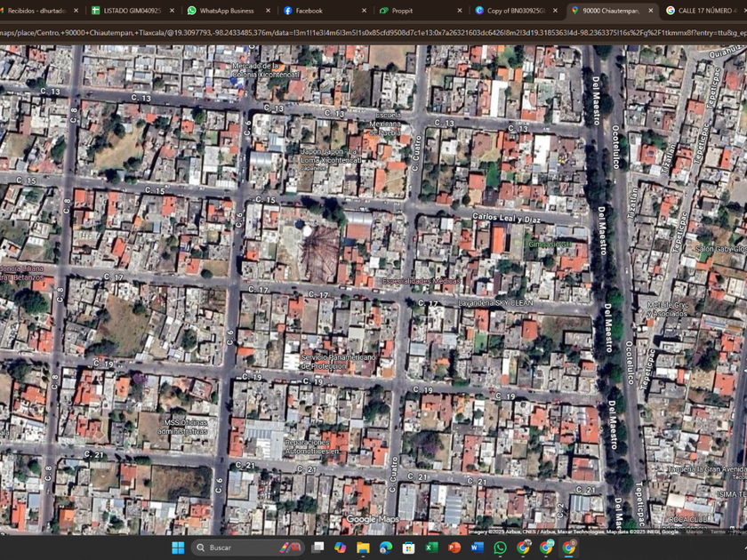
Task: Launch Excel from the taskbar
Action: (x=431, y=548)
